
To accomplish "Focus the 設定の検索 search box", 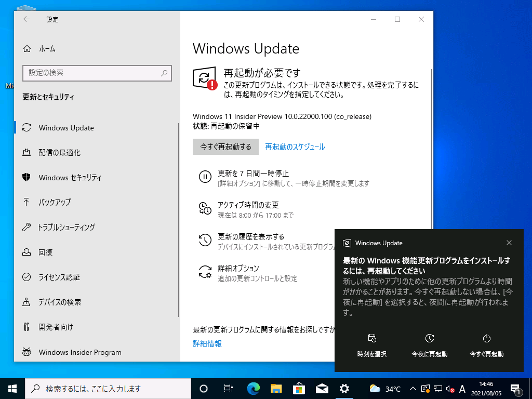I will pyautogui.click(x=97, y=73).
